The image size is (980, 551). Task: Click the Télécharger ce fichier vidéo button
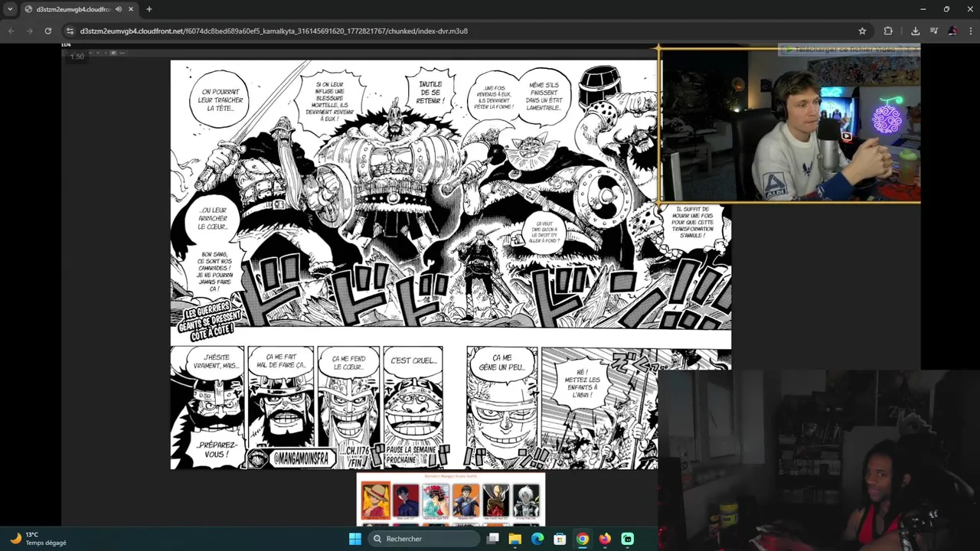844,49
